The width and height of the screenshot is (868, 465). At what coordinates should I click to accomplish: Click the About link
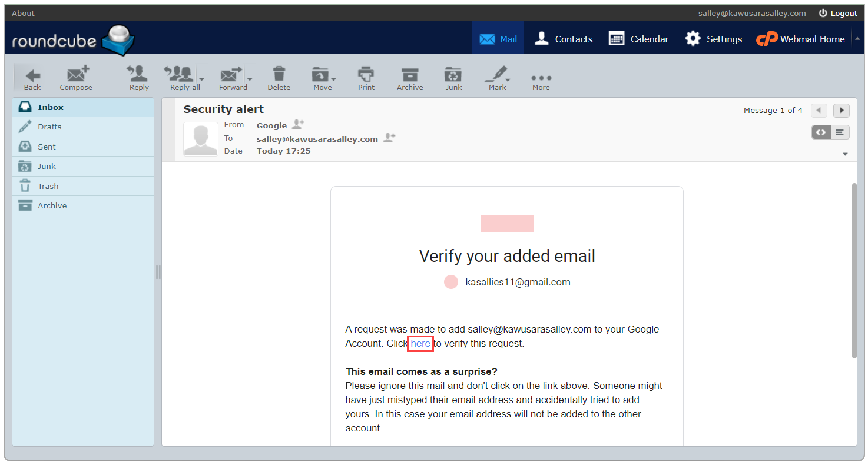23,13
